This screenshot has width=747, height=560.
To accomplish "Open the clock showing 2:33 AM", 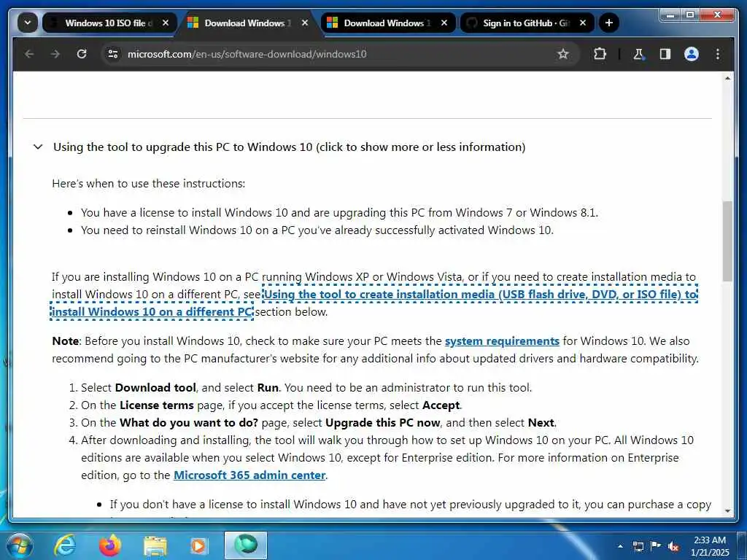I will tap(710, 546).
